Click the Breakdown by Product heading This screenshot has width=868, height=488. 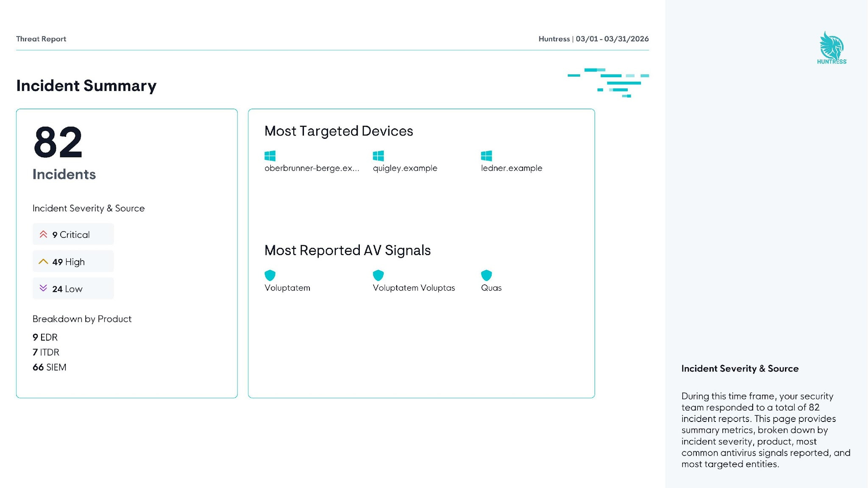tap(82, 319)
